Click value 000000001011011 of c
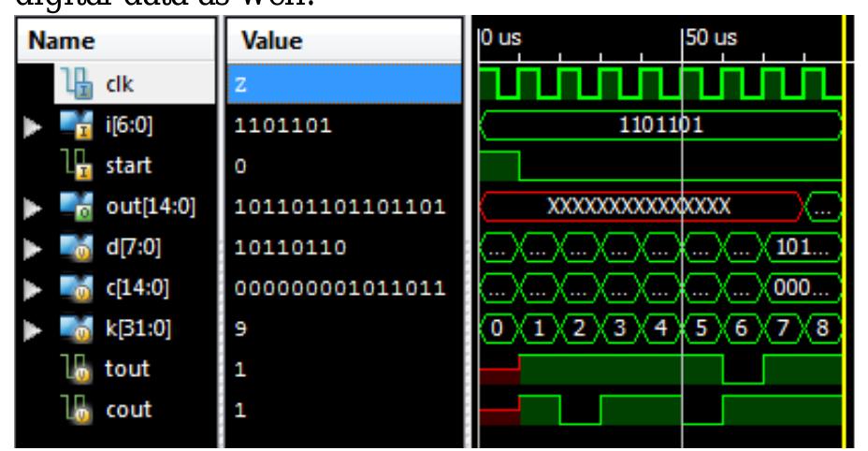 [x=340, y=288]
